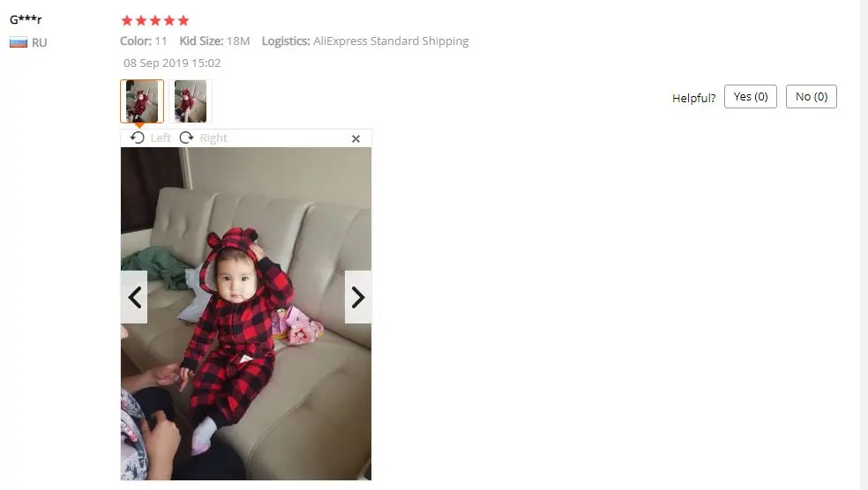Show the previous review photo
868x490 pixels.
coord(134,298)
